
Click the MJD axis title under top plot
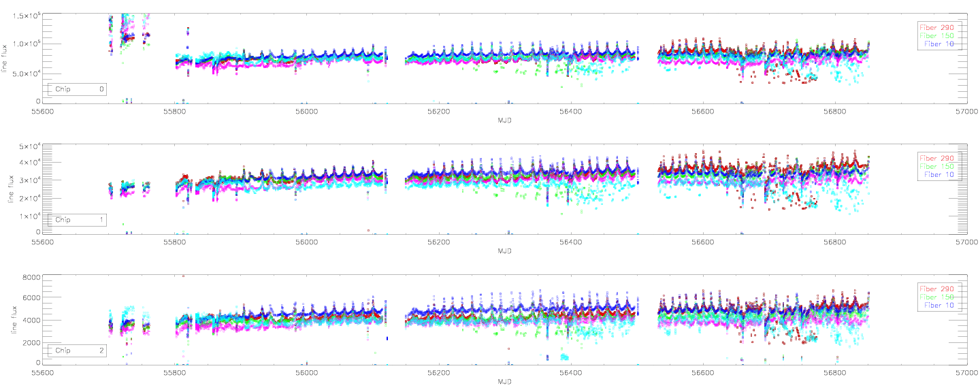tap(504, 120)
